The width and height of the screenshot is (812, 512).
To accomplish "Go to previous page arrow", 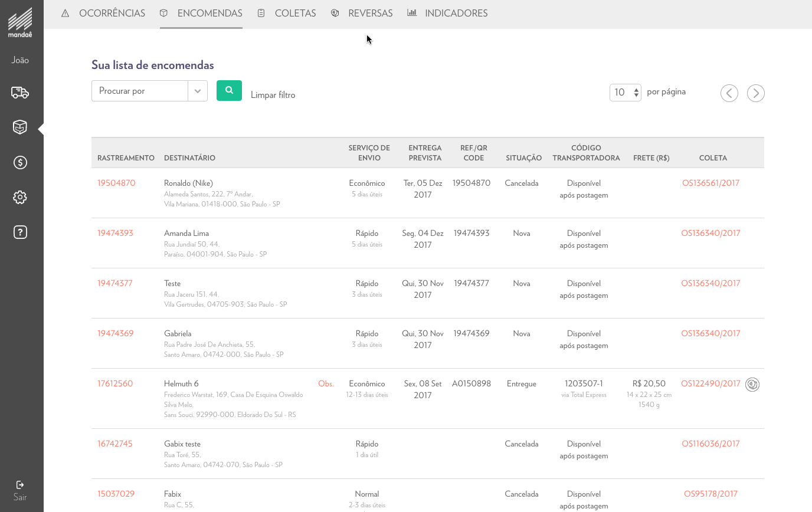I will pos(729,93).
